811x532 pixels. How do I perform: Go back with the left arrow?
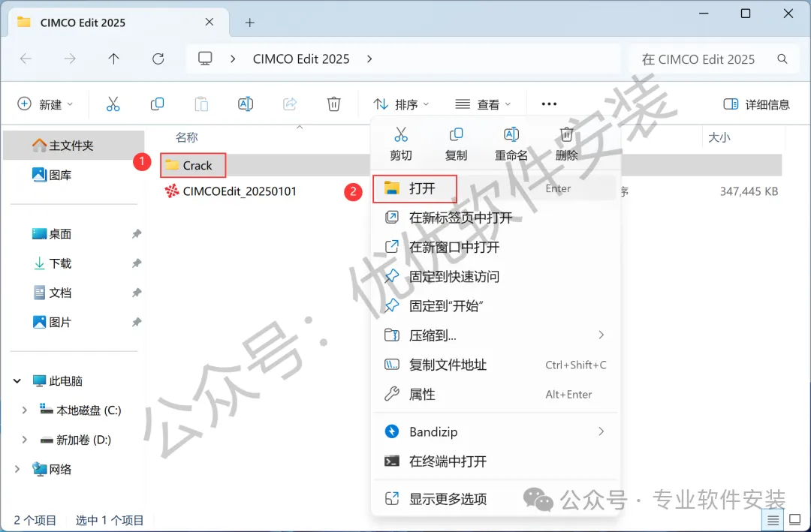pos(26,59)
